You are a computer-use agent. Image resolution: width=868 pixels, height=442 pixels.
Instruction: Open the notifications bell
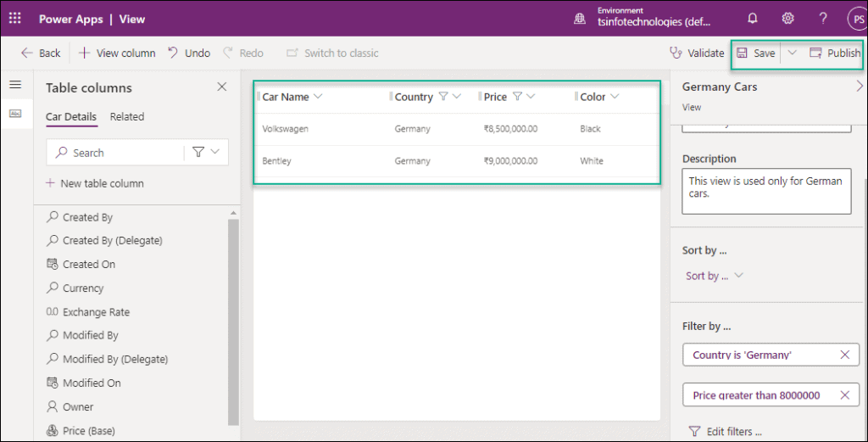point(753,19)
